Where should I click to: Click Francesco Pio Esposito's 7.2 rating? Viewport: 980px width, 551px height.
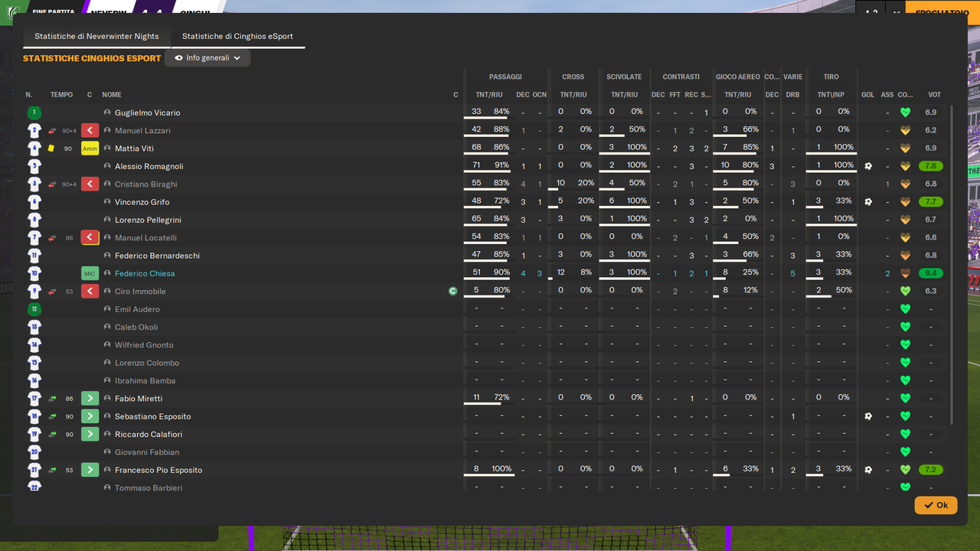pyautogui.click(x=931, y=470)
